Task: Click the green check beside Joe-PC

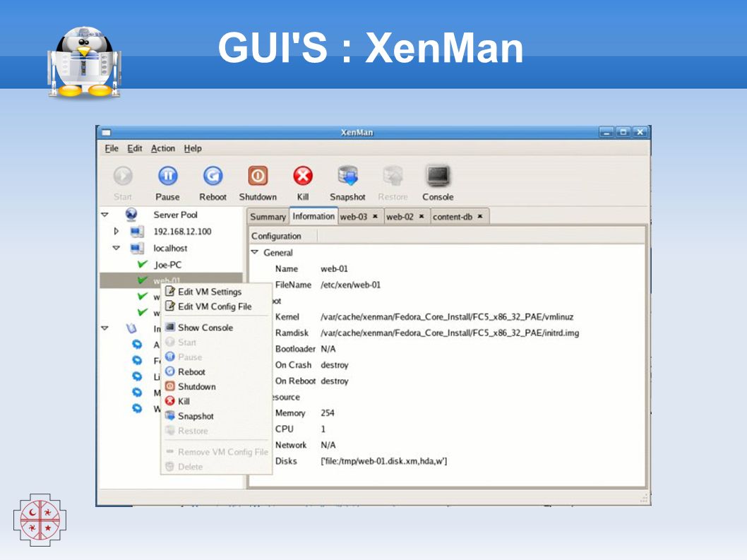Action: click(142, 264)
